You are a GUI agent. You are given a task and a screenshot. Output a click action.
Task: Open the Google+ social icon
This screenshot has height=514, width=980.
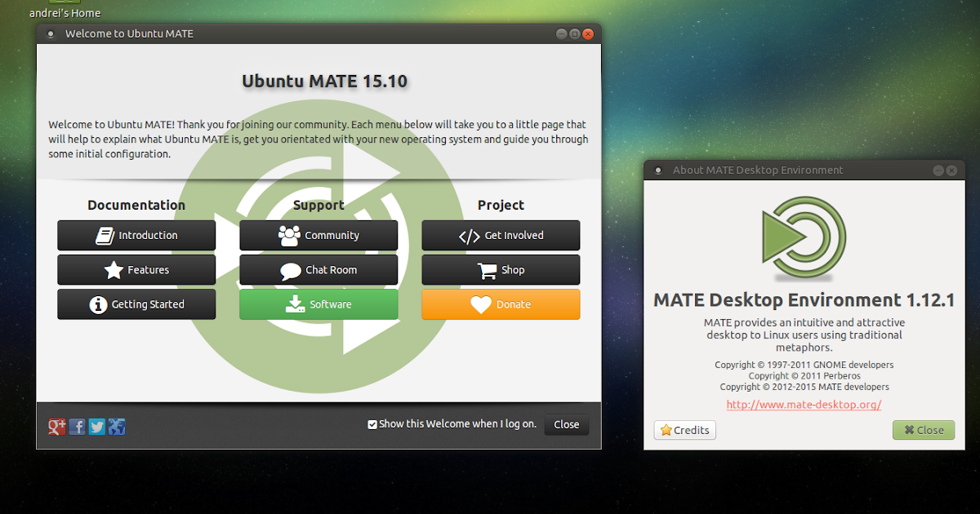pyautogui.click(x=56, y=426)
